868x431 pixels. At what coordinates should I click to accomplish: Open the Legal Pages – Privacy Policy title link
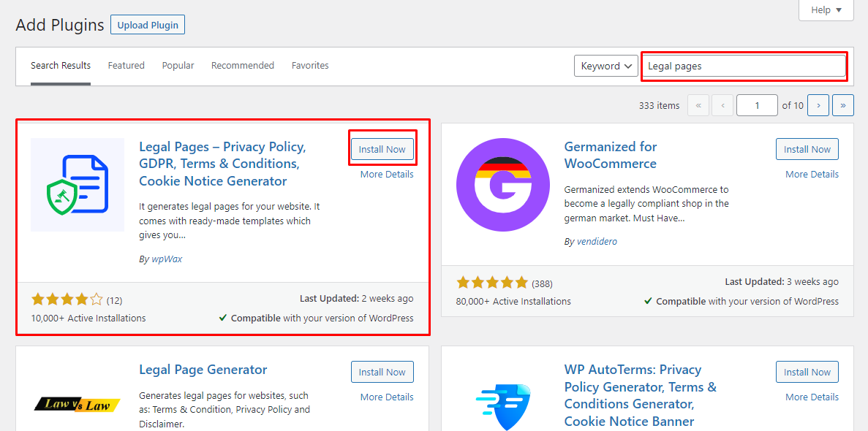222,164
